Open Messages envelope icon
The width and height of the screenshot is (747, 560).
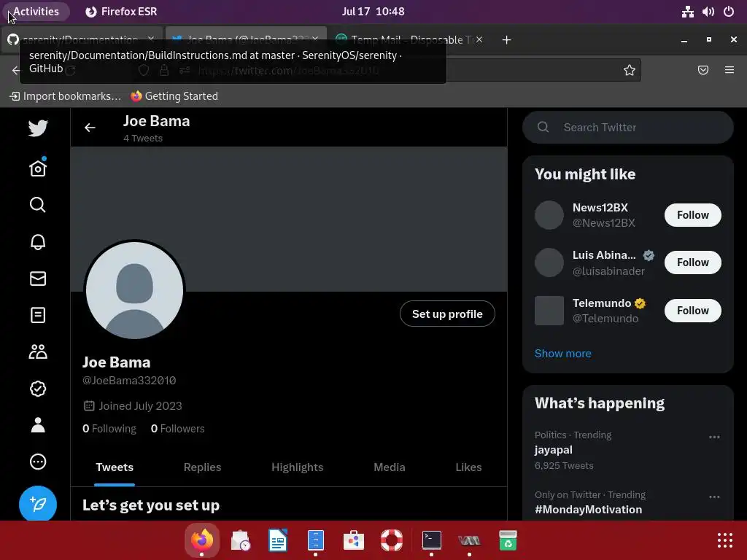pyautogui.click(x=38, y=279)
